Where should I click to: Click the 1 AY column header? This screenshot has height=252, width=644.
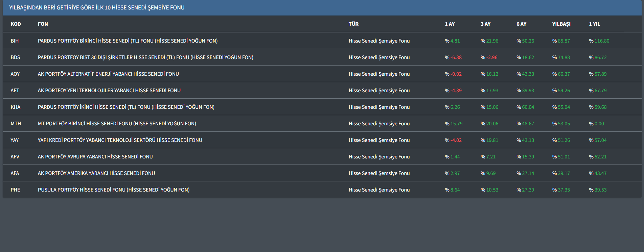pyautogui.click(x=450, y=24)
